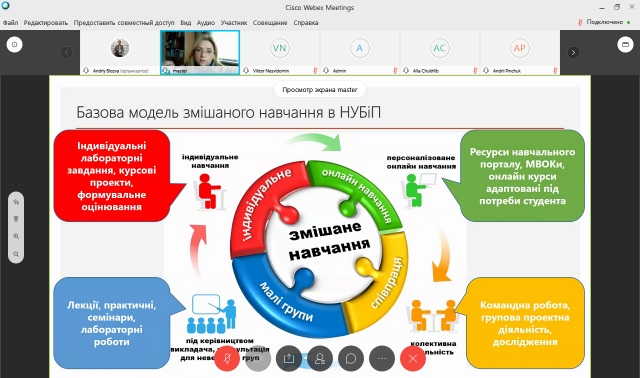The image size is (640, 378).
Task: Open Предоставить совместный доступ menu
Action: coord(124,23)
